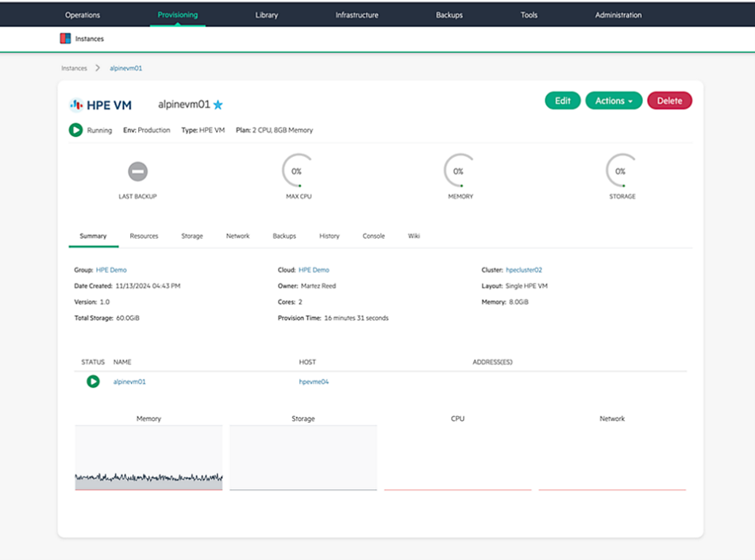Image resolution: width=755 pixels, height=560 pixels.
Task: Click the Date Created value 11/13/2024 04:43 PM
Action: (148, 286)
